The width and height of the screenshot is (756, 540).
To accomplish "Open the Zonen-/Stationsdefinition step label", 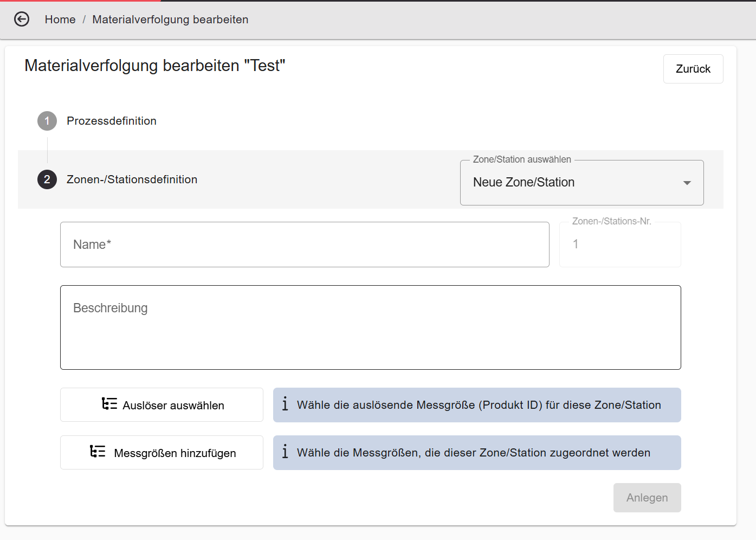I will point(132,179).
